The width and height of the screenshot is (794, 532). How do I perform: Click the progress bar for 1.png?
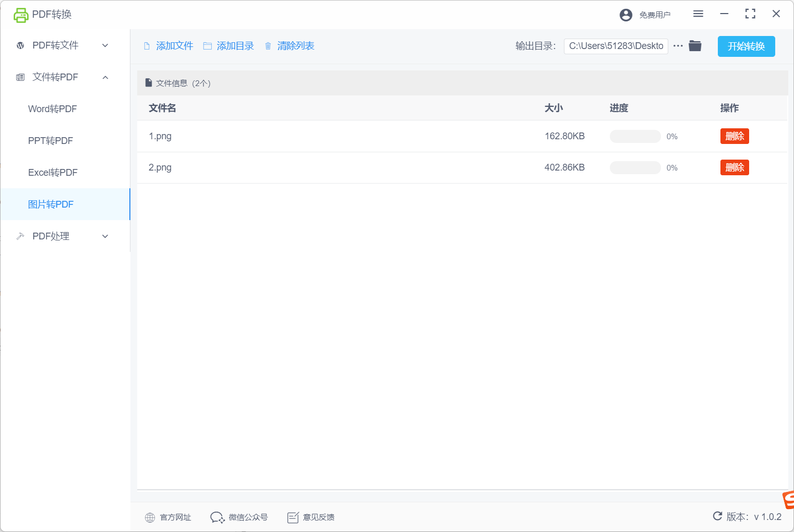[635, 136]
